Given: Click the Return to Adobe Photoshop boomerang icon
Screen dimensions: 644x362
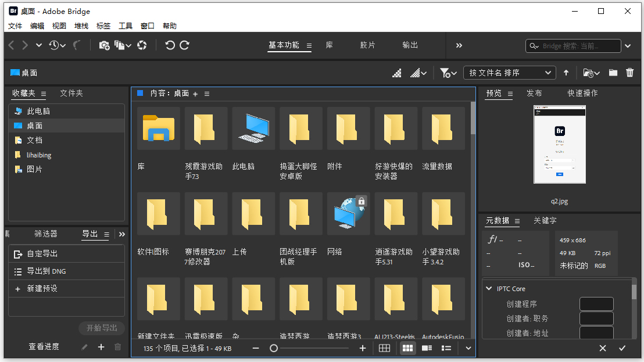Looking at the screenshot, I should tap(76, 45).
